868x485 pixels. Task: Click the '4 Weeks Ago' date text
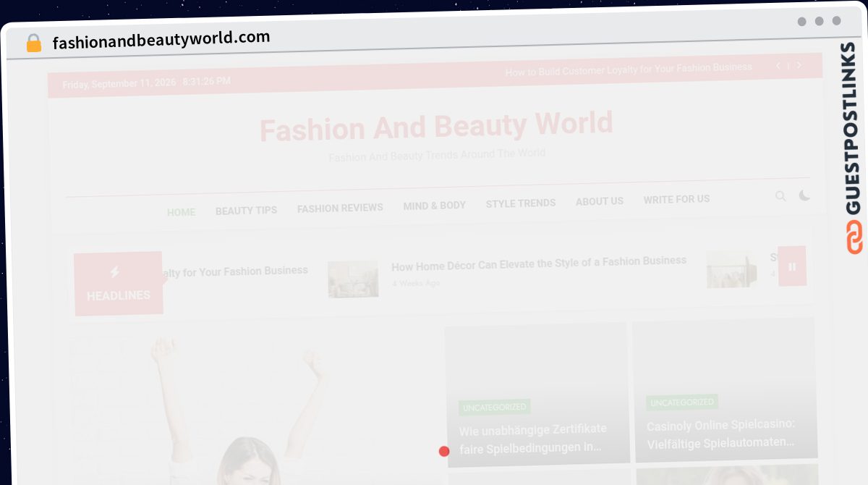416,283
